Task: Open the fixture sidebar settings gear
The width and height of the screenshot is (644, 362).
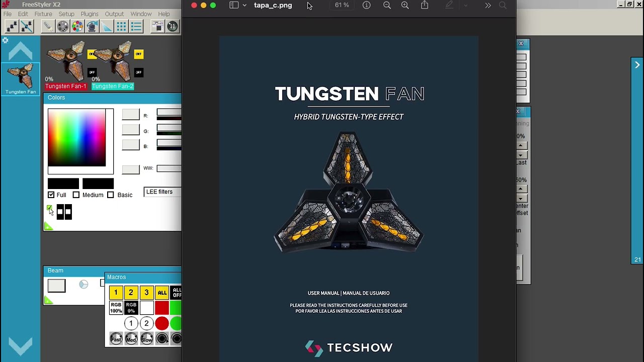Action: 5,40
